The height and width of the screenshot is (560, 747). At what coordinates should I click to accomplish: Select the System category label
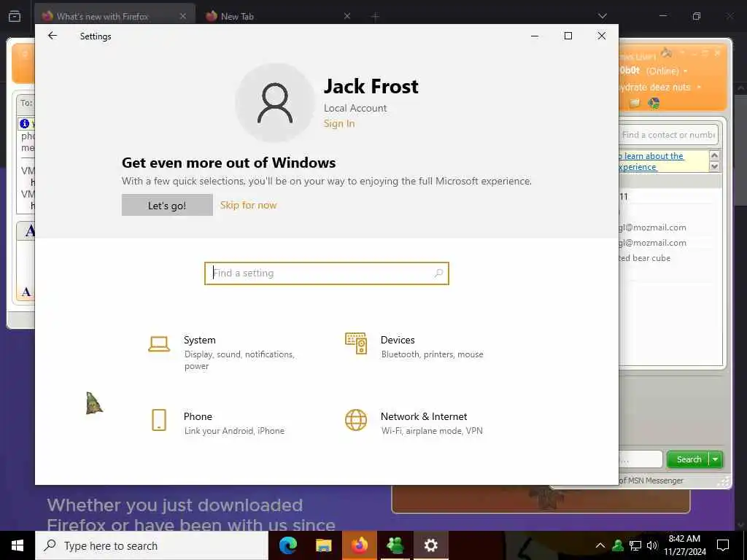point(200,340)
